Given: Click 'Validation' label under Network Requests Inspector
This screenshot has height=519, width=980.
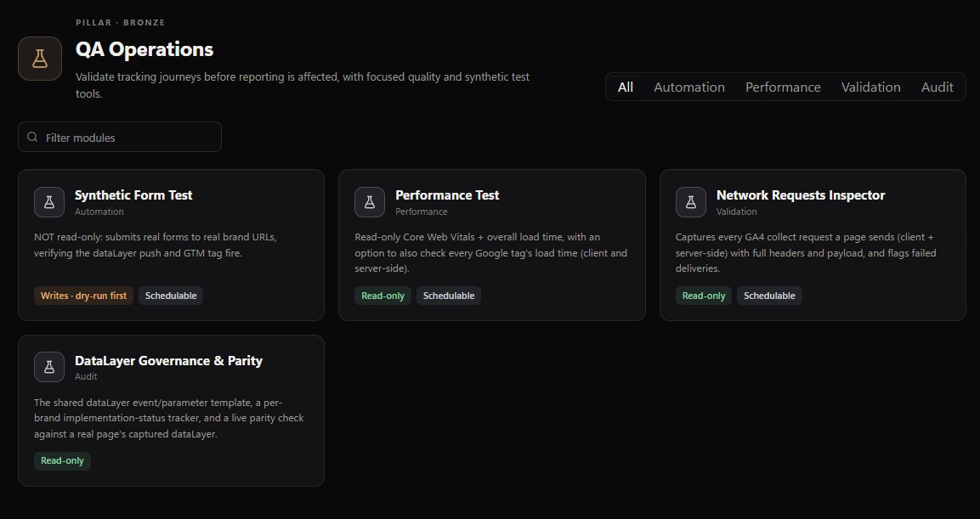Looking at the screenshot, I should pos(736,212).
